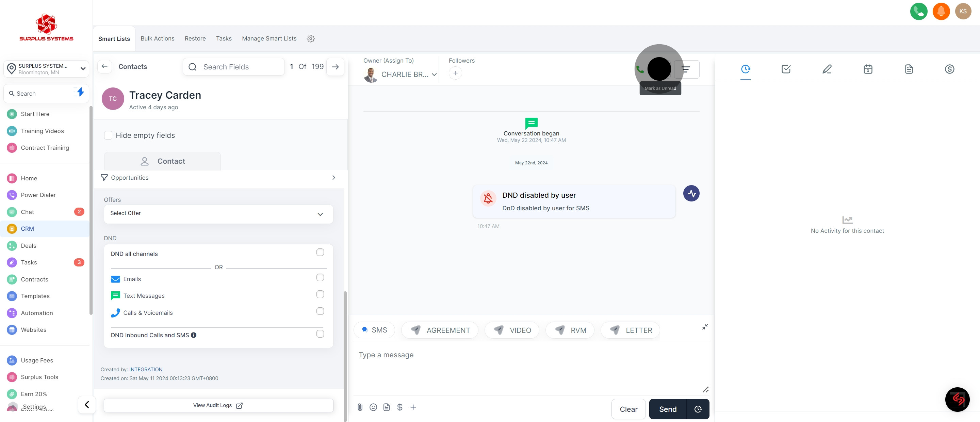Switch to the Bulk Actions tab
Screen dimensions: 980x422
(158, 39)
